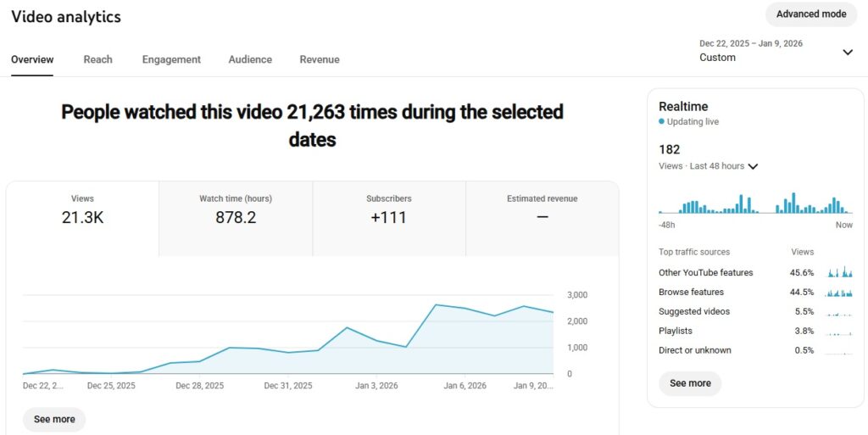This screenshot has width=868, height=435.
Task: Select the Overview tab
Action: point(32,59)
